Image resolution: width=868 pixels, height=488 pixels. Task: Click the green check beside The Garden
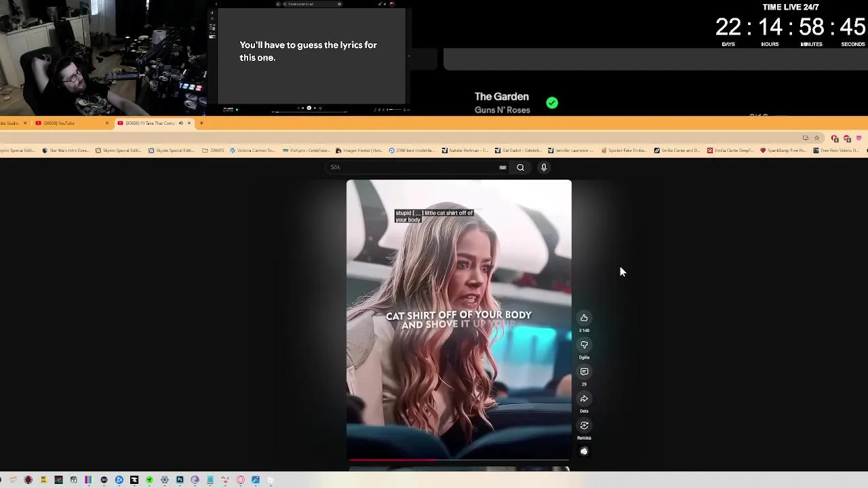pos(552,103)
